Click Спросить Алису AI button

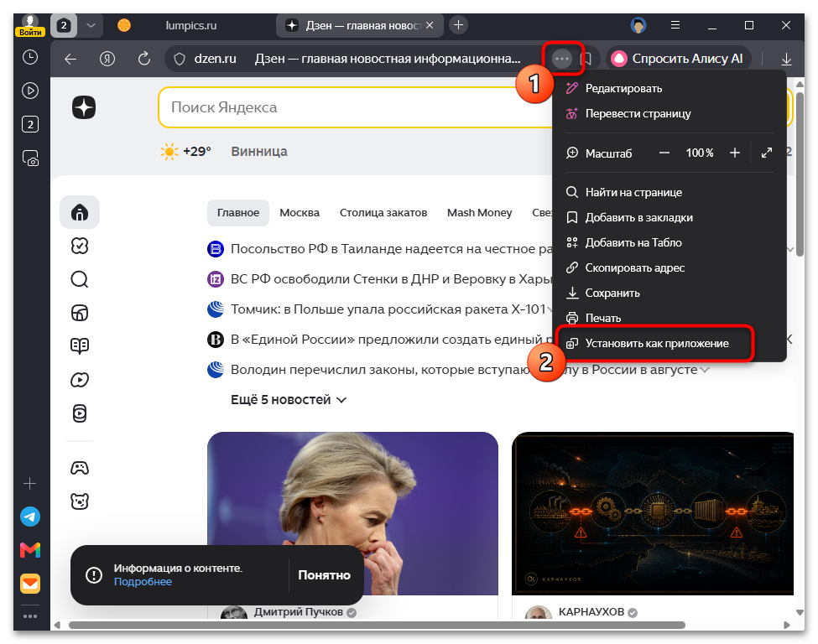678,59
